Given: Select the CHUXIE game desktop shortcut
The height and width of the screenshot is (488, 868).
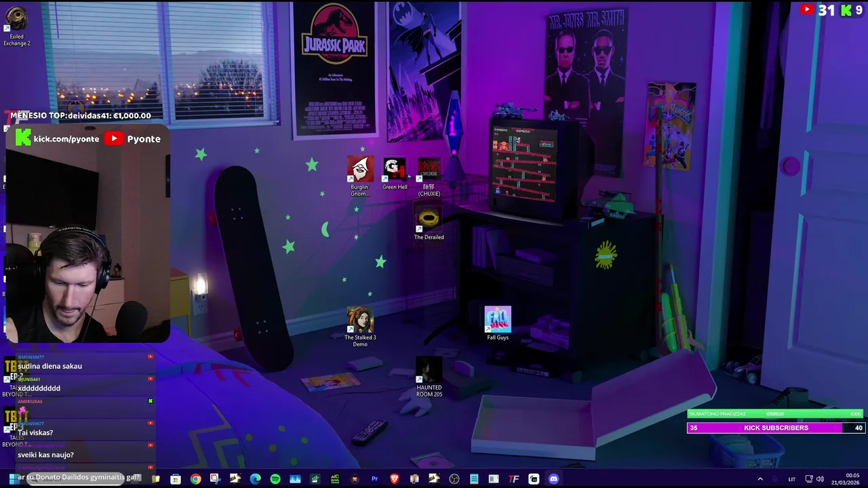Looking at the screenshot, I should pyautogui.click(x=429, y=176).
